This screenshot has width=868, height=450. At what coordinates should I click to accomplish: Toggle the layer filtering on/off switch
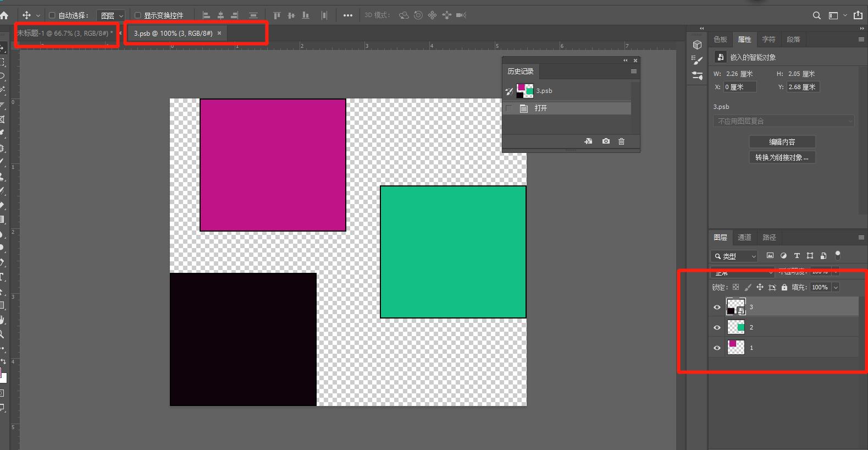(838, 255)
